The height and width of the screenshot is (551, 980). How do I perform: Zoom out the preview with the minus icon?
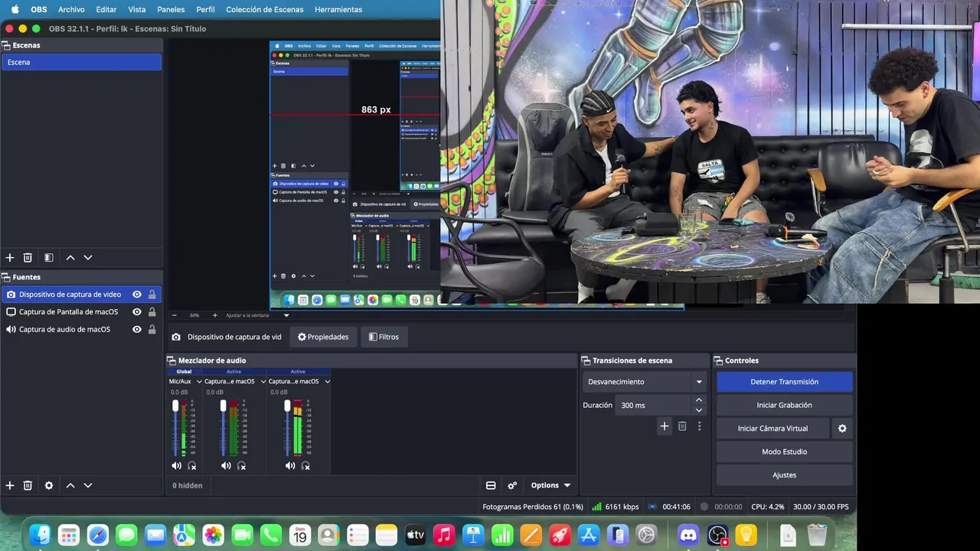[174, 315]
